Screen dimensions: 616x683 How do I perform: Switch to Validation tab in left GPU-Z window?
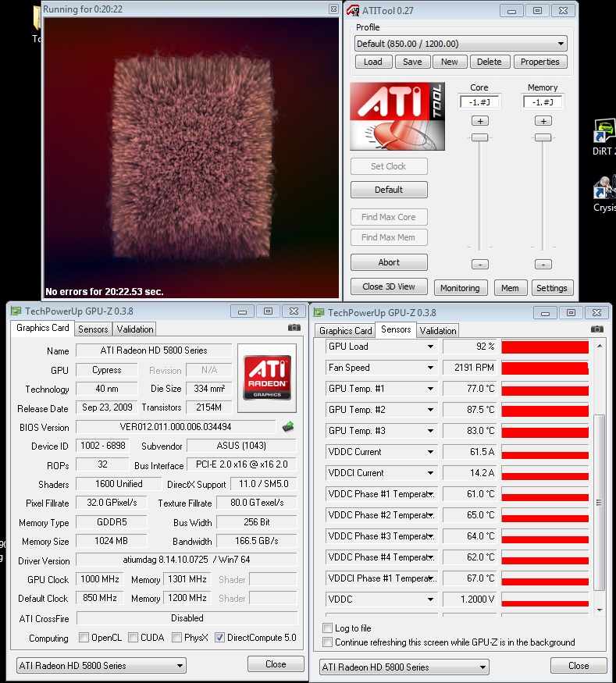[134, 329]
